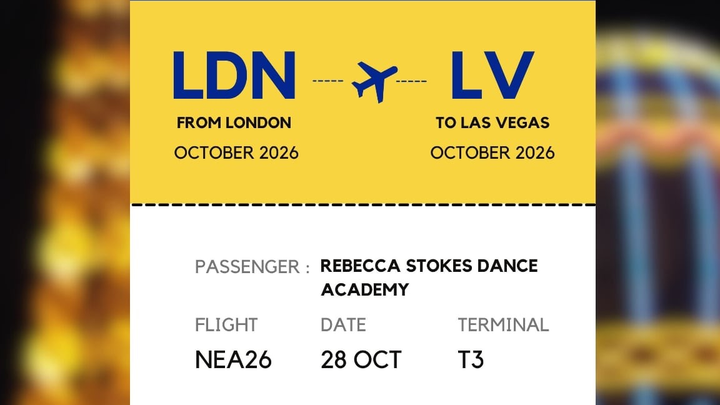The image size is (720, 405).
Task: Click the airplane icon between LDN and LV
Action: pos(374,80)
